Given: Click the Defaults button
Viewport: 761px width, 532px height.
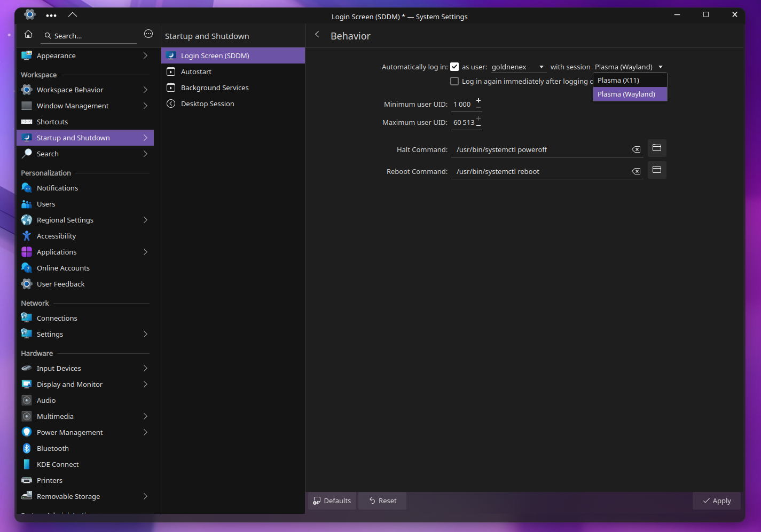Looking at the screenshot, I should pyautogui.click(x=332, y=501).
